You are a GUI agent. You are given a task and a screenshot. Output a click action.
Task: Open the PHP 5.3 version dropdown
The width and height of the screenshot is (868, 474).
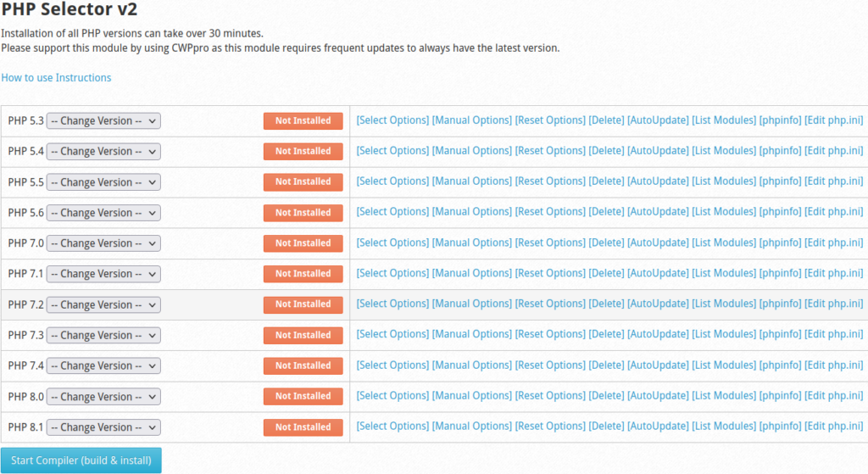103,121
